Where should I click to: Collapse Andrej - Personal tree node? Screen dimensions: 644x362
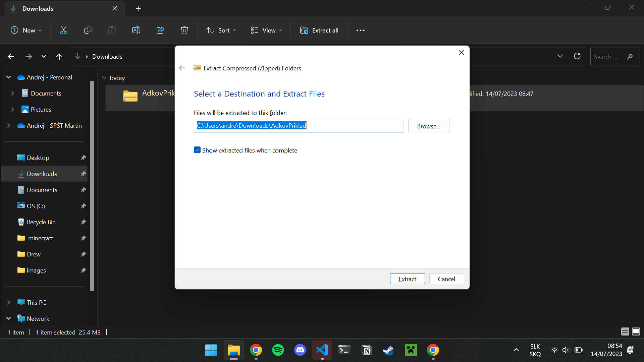[9, 77]
